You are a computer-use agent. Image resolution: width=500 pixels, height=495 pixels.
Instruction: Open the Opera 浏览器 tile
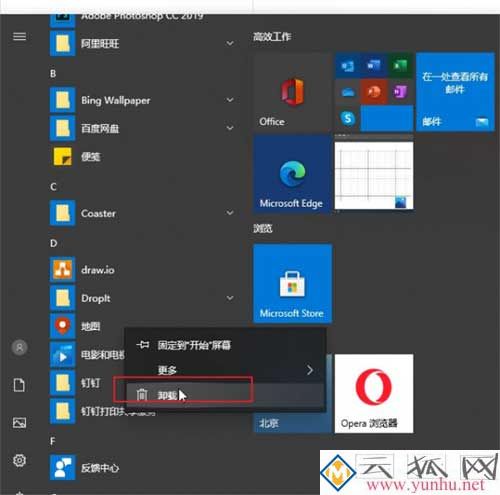click(374, 394)
